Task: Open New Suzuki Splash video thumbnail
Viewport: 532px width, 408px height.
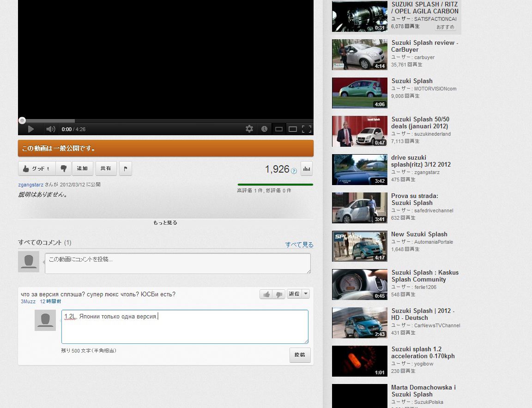Action: 360,246
